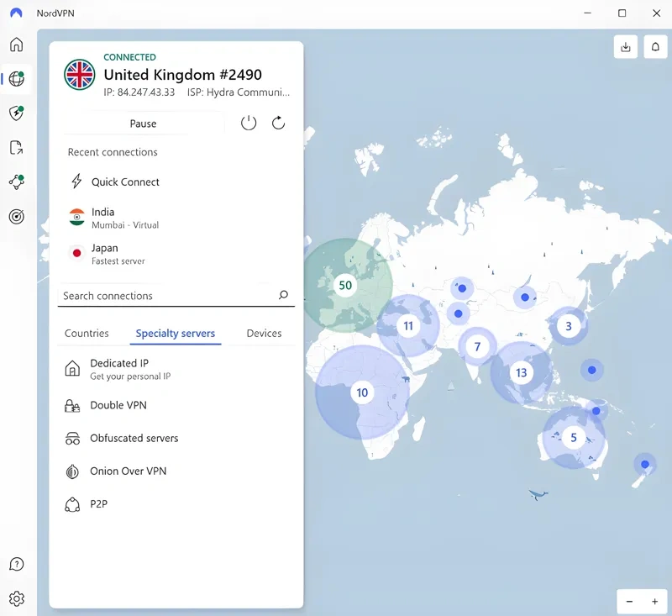Close the NordVPN window
Viewport: 672px width, 616px height.
pyautogui.click(x=656, y=13)
